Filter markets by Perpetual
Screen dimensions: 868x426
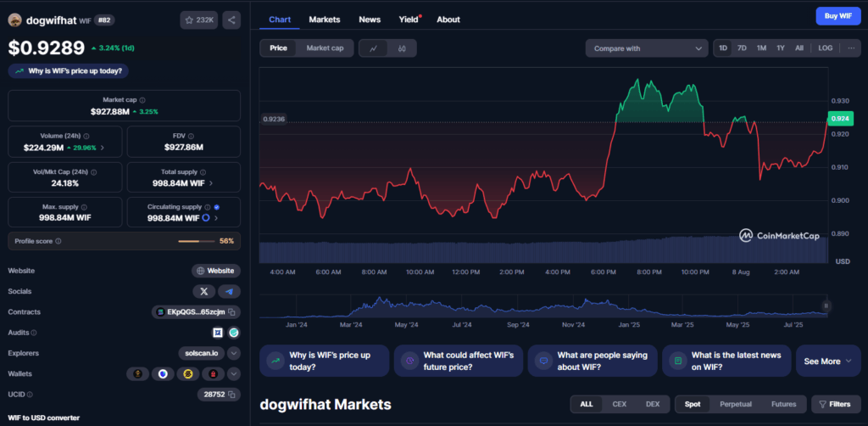tap(736, 405)
